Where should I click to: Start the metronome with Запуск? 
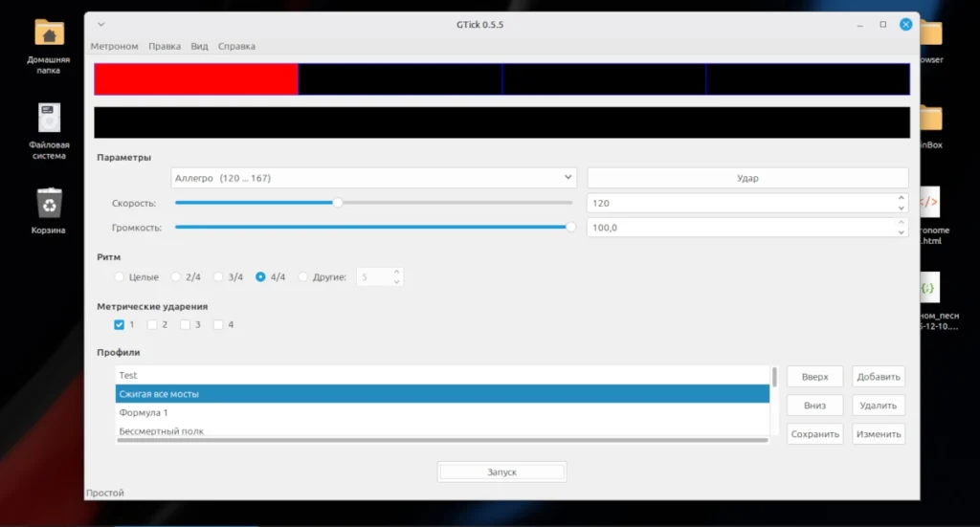tap(501, 472)
